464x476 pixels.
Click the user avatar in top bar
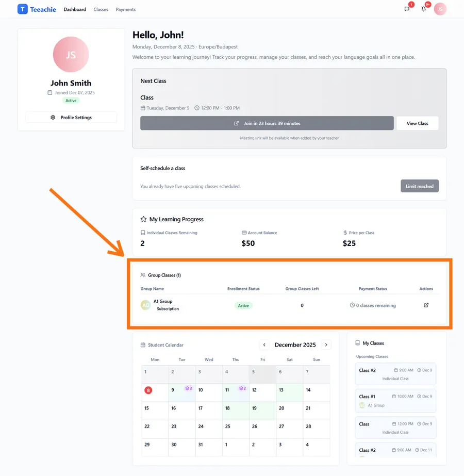440,9
